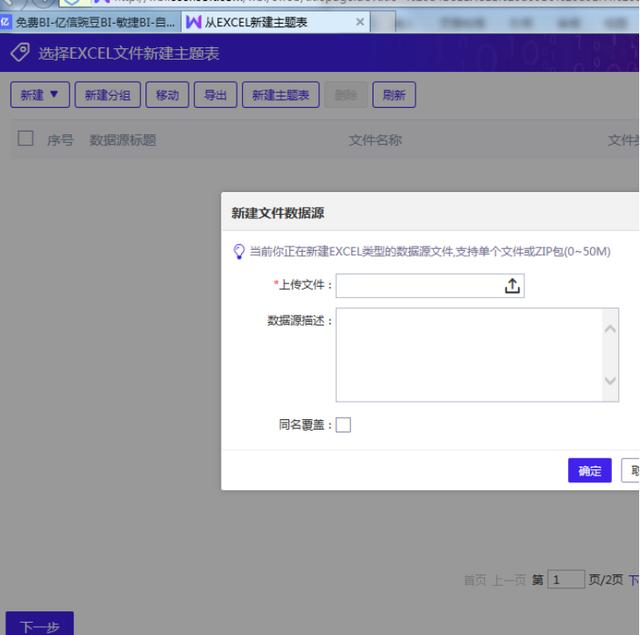This screenshot has width=640, height=635.
Task: Click the greyed-out 删除 button
Action: point(346,95)
